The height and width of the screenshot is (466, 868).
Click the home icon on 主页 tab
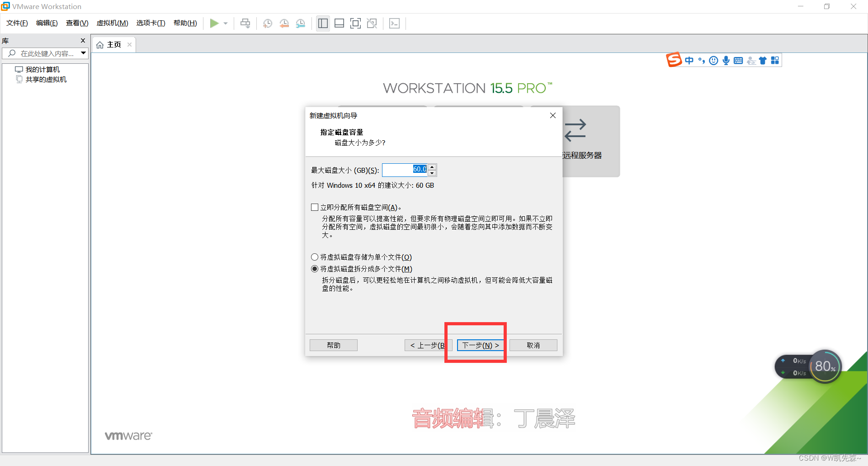[100, 45]
